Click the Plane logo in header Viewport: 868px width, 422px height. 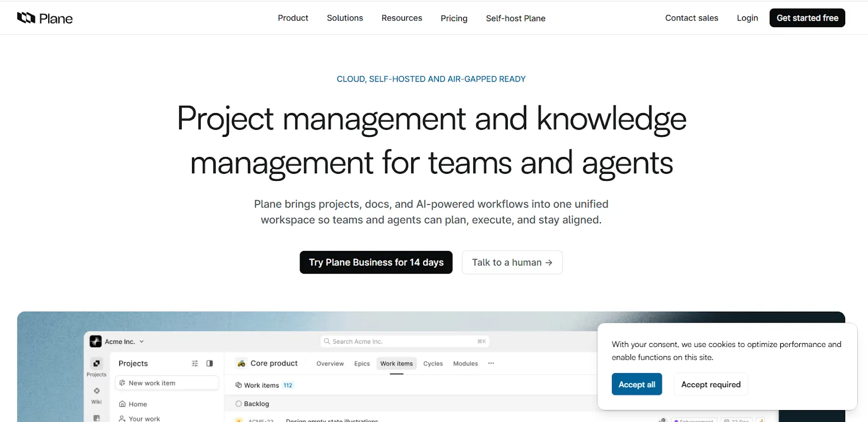click(x=44, y=18)
